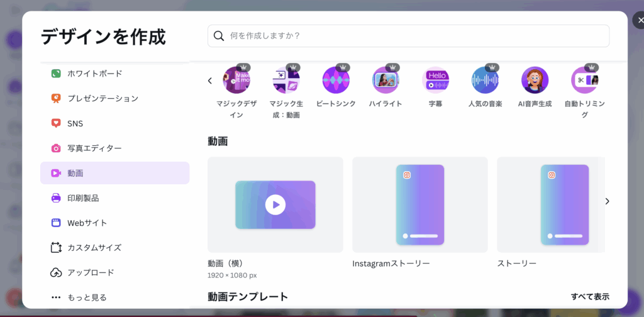Open the ハイライト feature icon

pyautogui.click(x=386, y=81)
